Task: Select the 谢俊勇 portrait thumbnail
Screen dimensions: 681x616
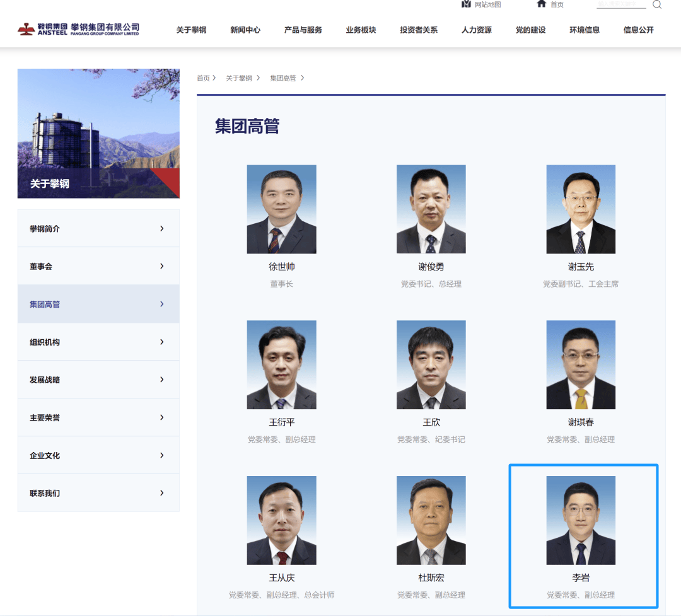Action: click(x=431, y=209)
